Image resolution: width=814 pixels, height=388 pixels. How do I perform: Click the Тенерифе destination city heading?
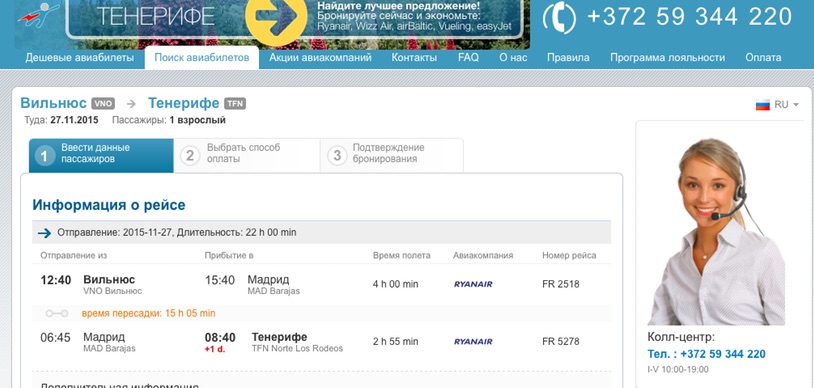click(x=184, y=103)
